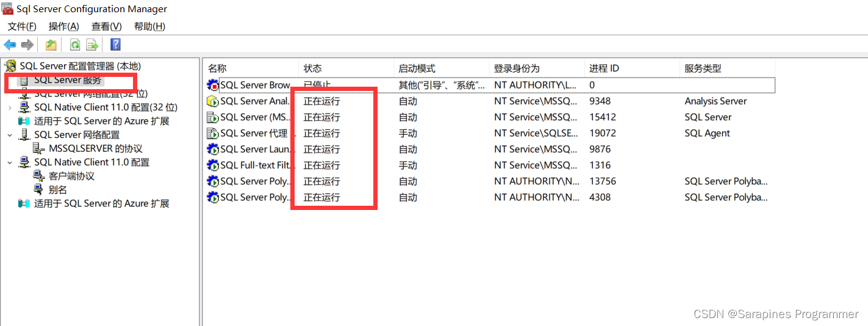Click the SQL Server Analysis service cube icon
The height and width of the screenshot is (326, 868).
(213, 101)
